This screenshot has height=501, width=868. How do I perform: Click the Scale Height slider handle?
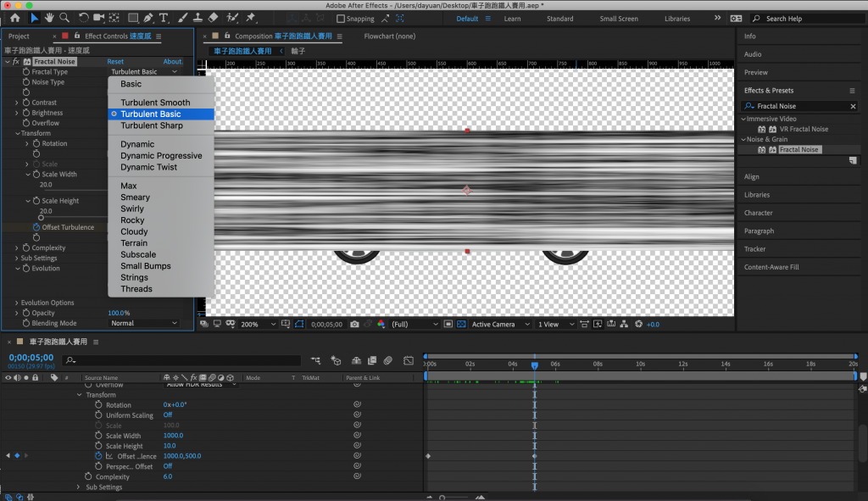[41, 218]
